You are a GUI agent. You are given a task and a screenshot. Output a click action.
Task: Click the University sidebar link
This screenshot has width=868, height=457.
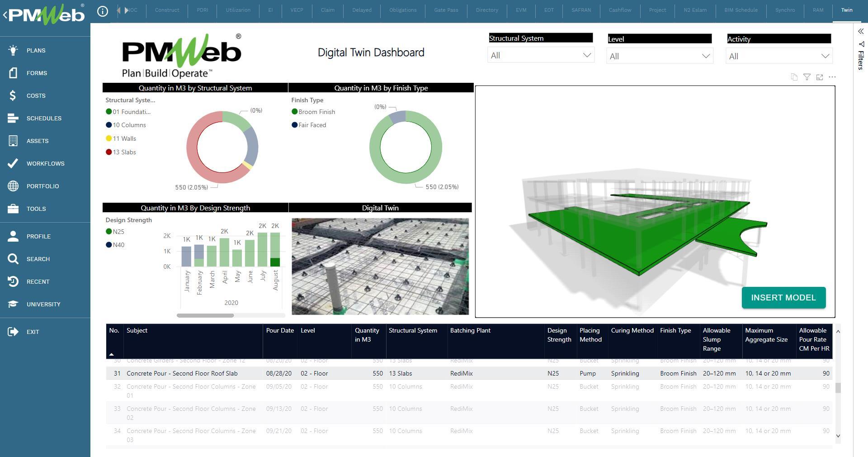43,304
